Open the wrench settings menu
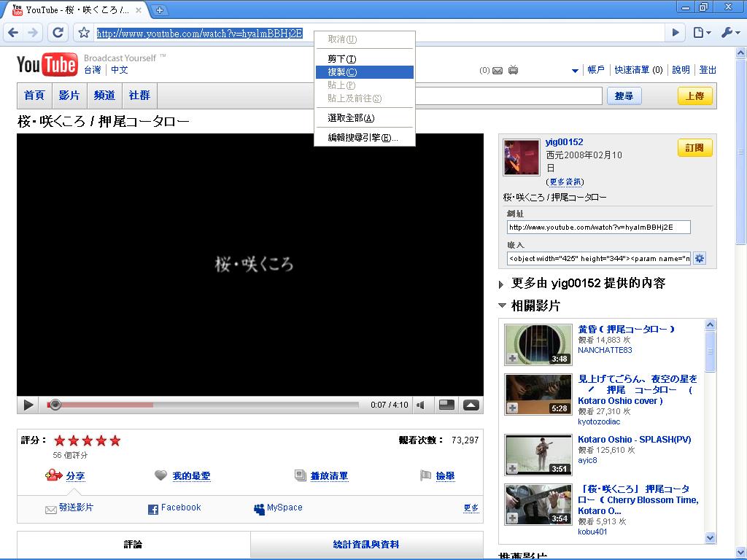The image size is (747, 560). pyautogui.click(x=729, y=32)
